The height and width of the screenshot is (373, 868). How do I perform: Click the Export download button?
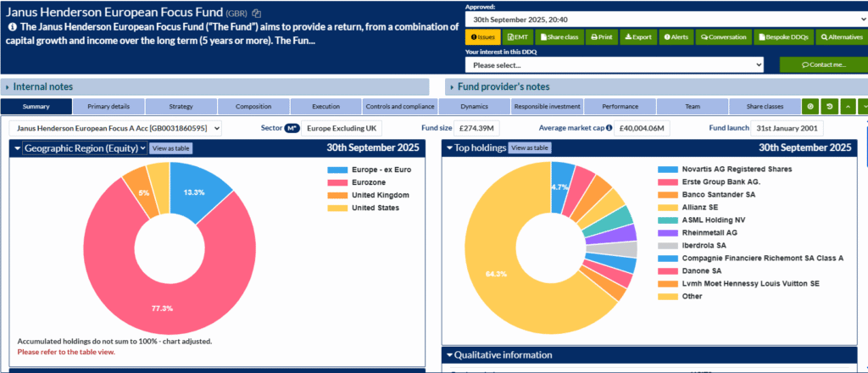coord(638,37)
